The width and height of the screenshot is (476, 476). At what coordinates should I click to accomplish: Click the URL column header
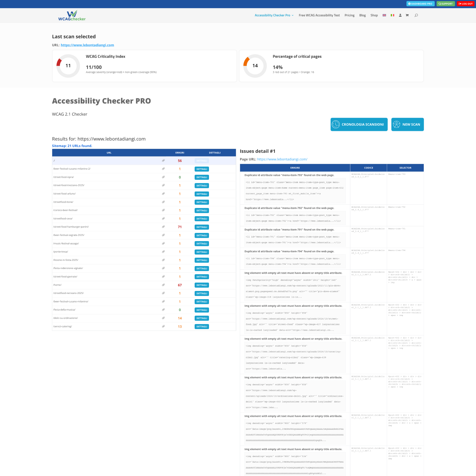(x=109, y=153)
